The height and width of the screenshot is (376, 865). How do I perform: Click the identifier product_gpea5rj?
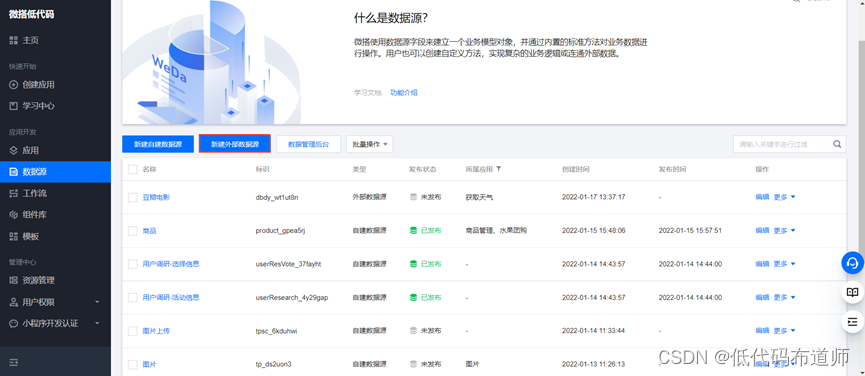tap(281, 230)
